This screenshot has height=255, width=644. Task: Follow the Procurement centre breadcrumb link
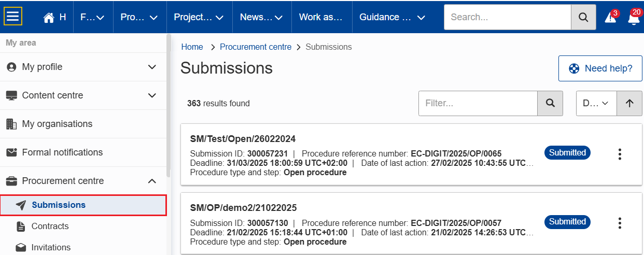pos(256,47)
